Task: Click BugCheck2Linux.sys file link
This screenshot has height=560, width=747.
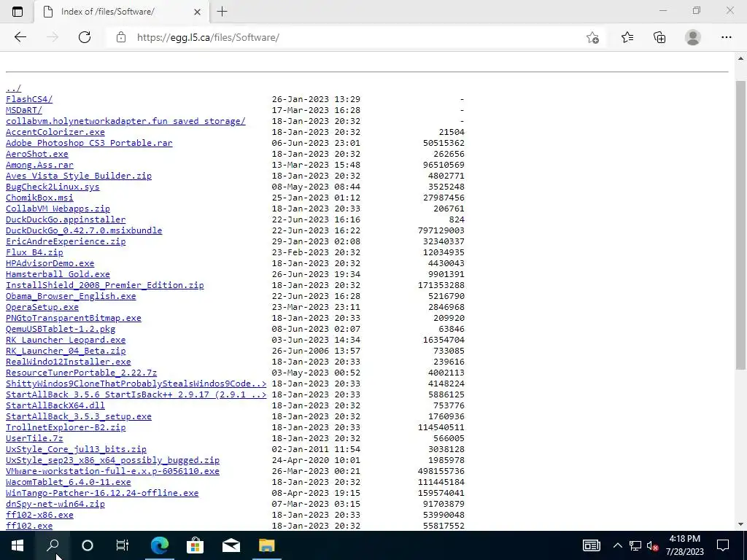Action: pyautogui.click(x=53, y=187)
